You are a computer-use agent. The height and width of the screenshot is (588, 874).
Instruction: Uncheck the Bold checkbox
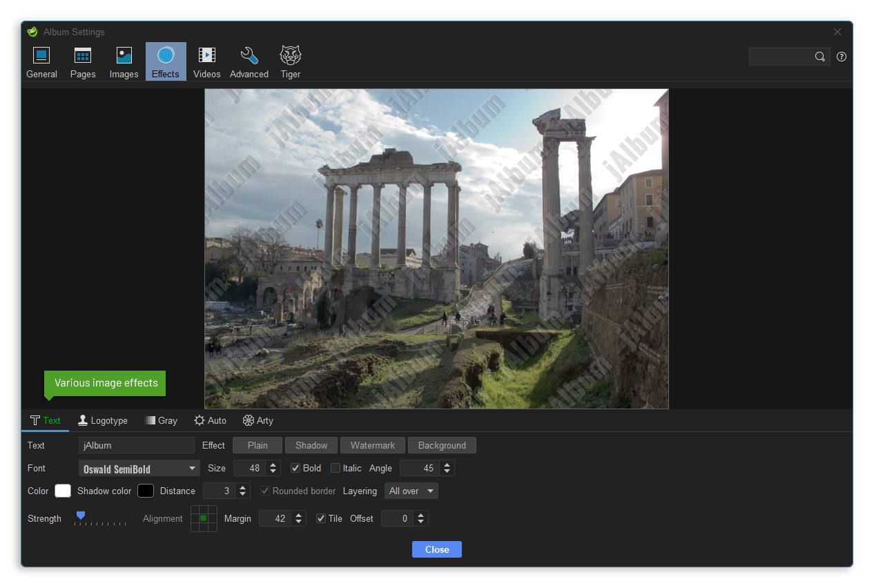pyautogui.click(x=295, y=469)
